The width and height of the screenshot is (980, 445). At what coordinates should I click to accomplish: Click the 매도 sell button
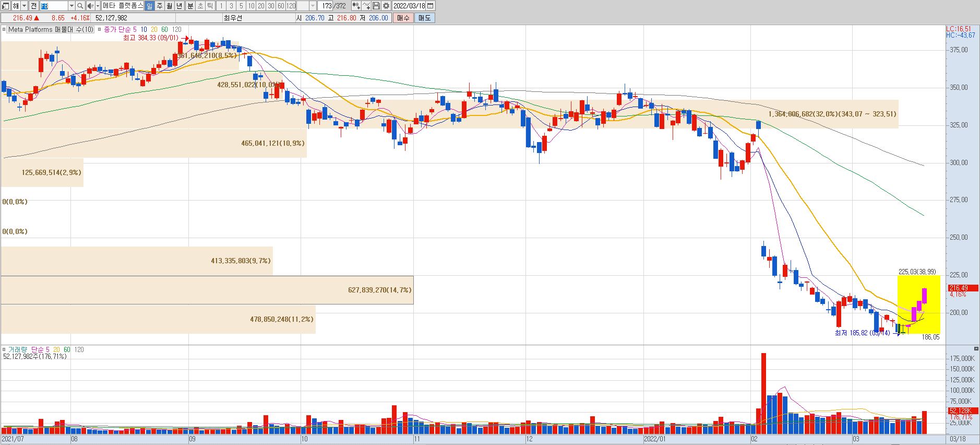[x=425, y=18]
